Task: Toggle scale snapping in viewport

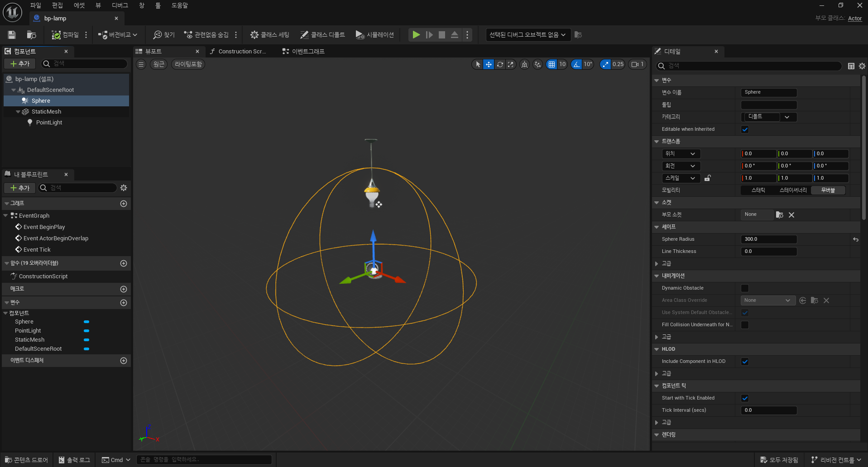Action: click(606, 64)
